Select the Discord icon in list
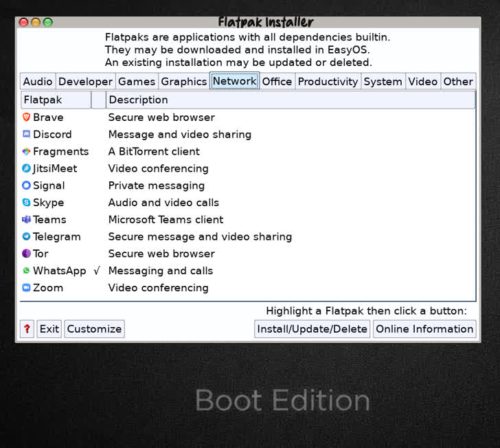The image size is (500, 448). click(x=27, y=135)
